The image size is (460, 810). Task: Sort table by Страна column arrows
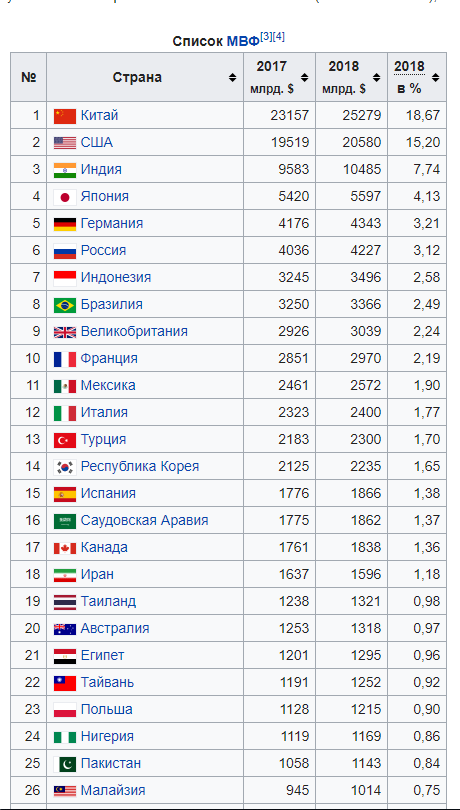pos(232,77)
